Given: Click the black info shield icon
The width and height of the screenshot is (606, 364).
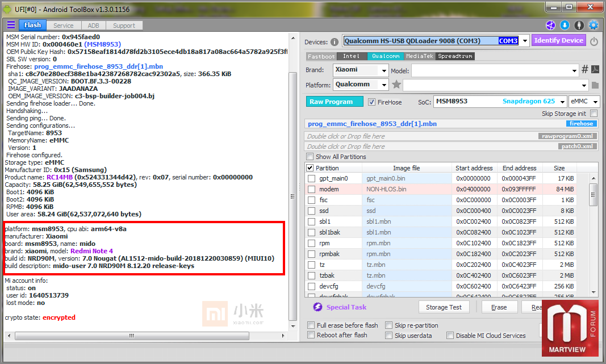Looking at the screenshot, I should (x=579, y=26).
